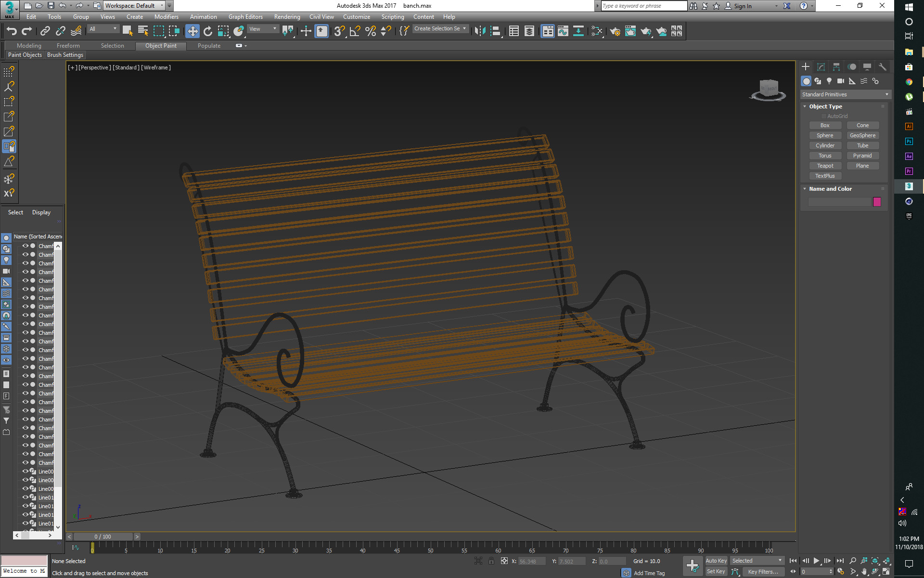Click the Cylinder primitive button
Screen dimensions: 924x578
tap(825, 145)
